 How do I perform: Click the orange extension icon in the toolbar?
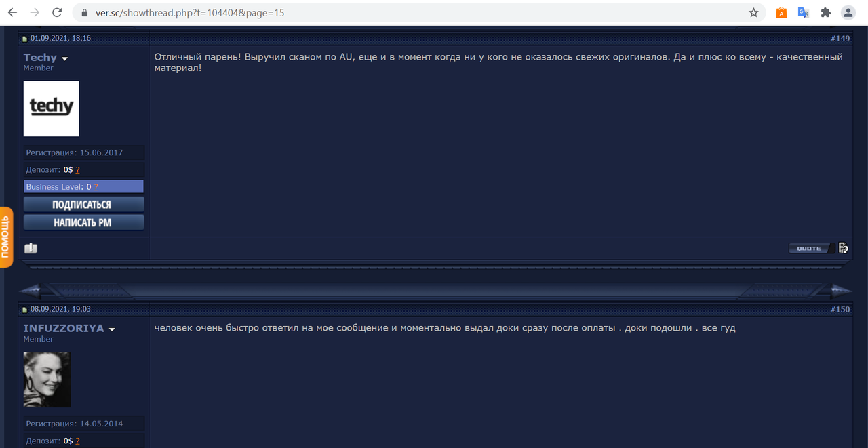pyautogui.click(x=781, y=12)
